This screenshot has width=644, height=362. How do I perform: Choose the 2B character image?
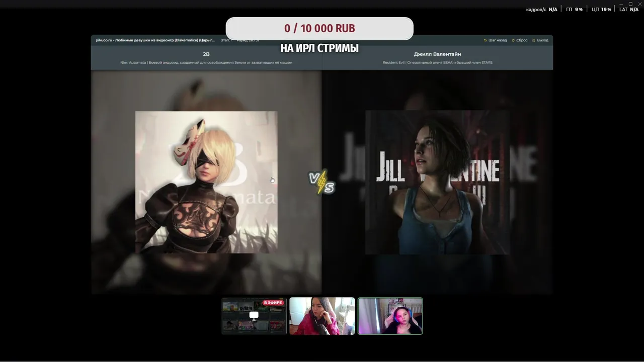tap(206, 182)
